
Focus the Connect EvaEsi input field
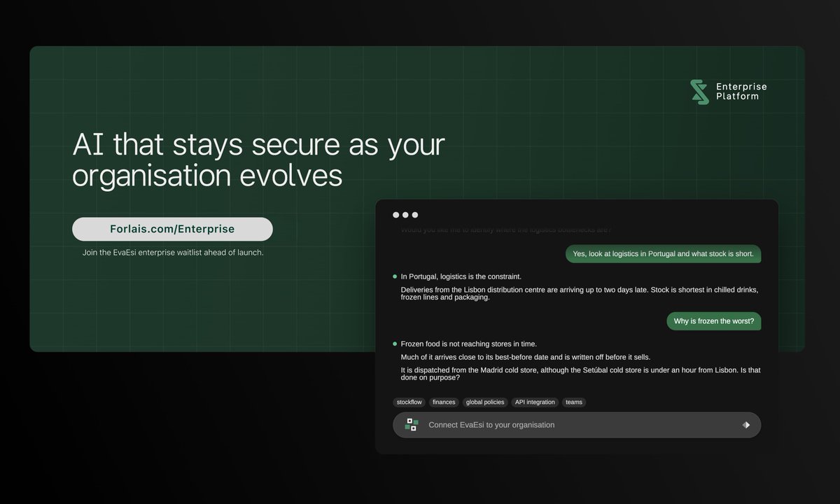pos(577,425)
